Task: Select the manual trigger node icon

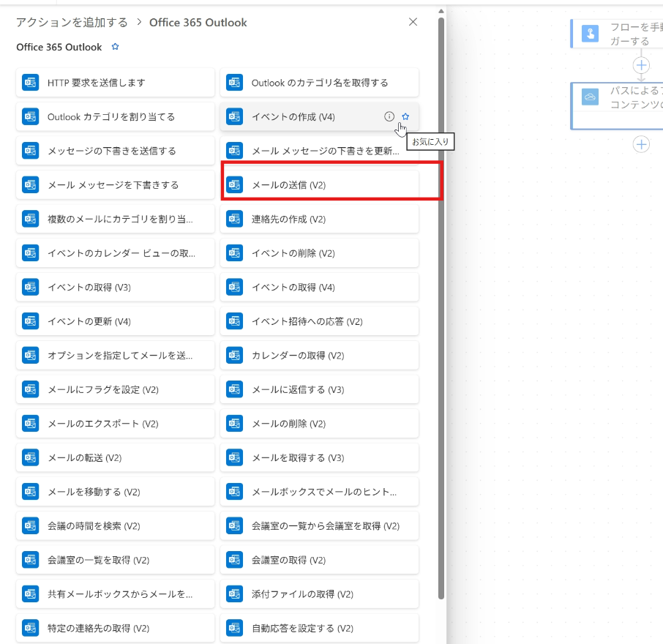Action: point(590,34)
